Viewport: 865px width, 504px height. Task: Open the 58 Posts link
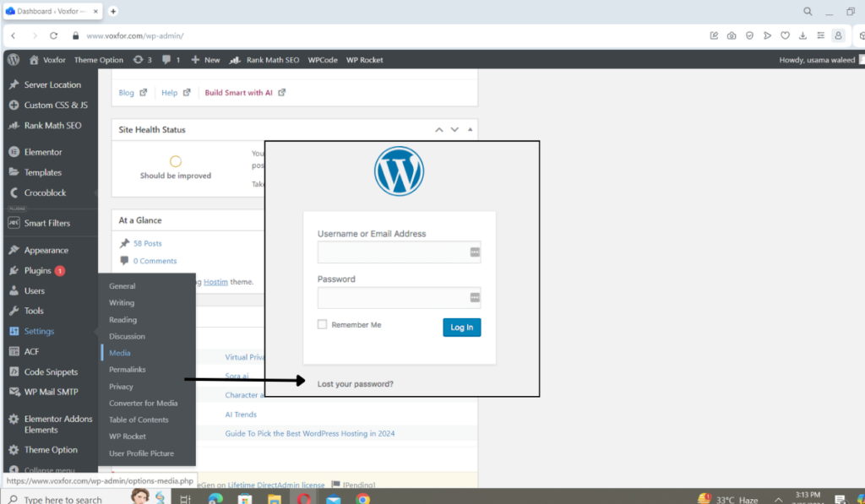(147, 243)
